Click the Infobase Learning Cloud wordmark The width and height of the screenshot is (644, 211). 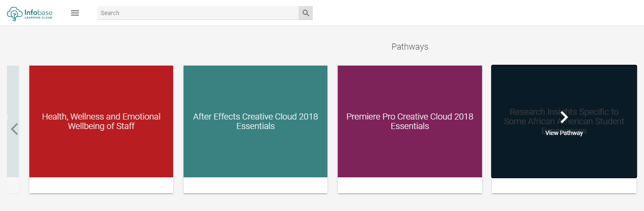point(39,13)
